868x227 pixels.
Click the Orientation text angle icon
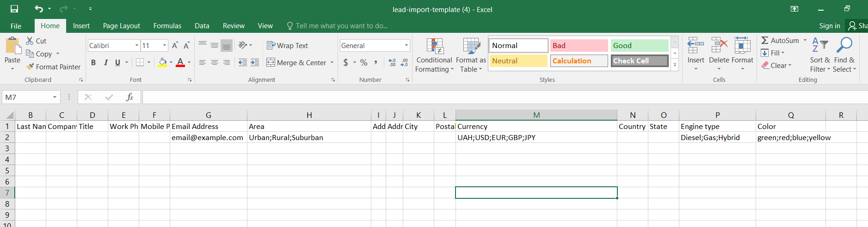243,45
